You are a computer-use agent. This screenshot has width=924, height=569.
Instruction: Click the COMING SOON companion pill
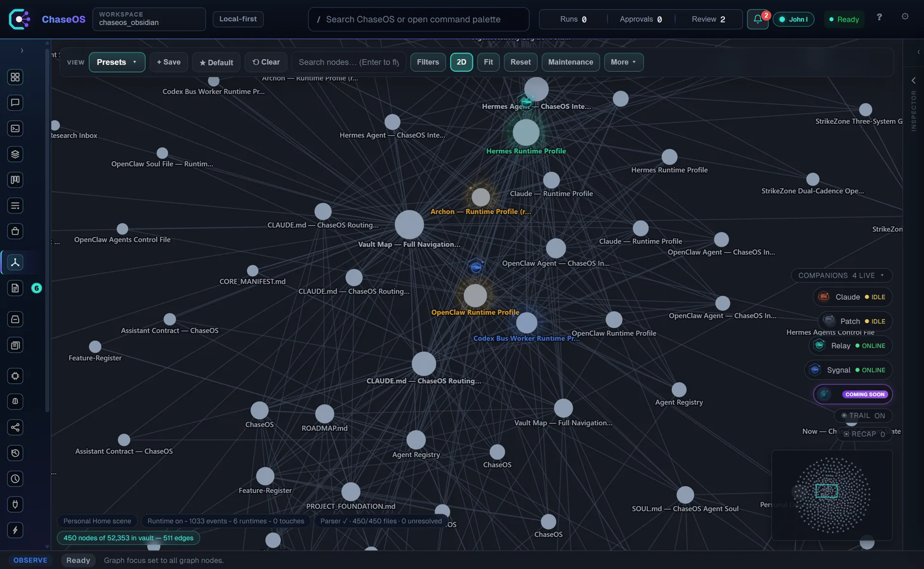tap(853, 394)
